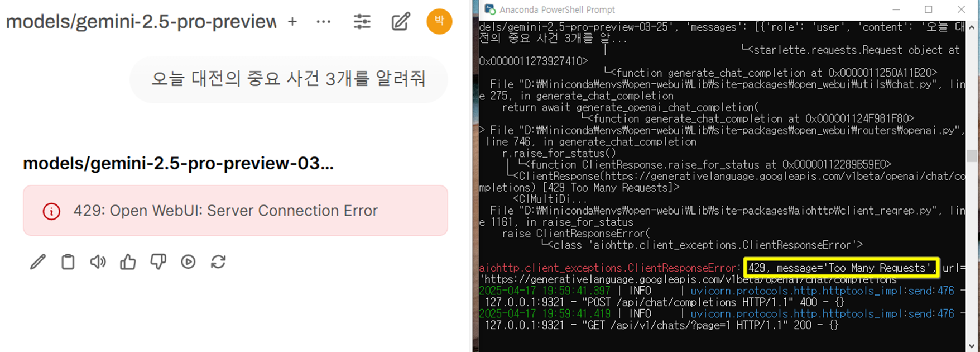
Task: Continue the response with the play icon
Action: [x=188, y=261]
